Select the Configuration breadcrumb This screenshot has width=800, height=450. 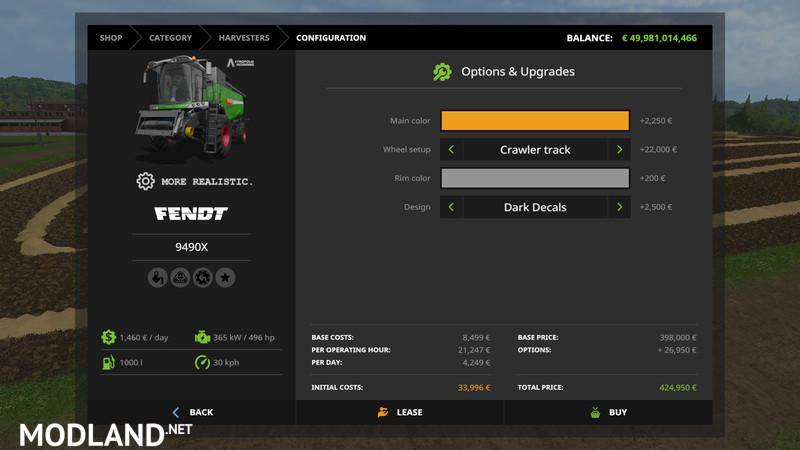click(331, 38)
